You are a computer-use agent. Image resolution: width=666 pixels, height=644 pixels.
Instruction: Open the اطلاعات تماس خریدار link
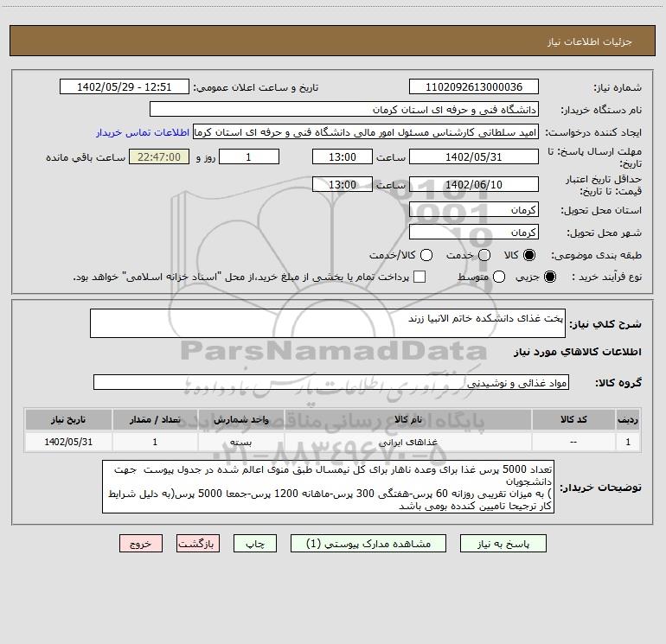[143, 132]
